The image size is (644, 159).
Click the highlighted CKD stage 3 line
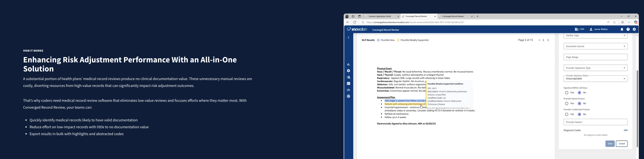[x=405, y=101]
